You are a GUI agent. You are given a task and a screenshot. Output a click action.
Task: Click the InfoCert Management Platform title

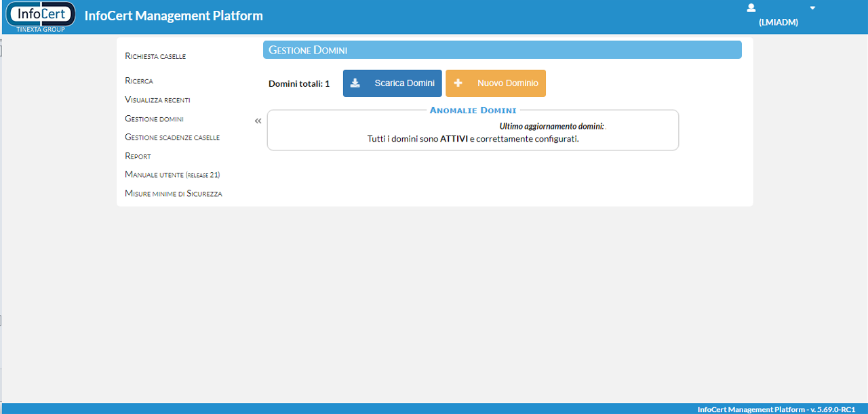click(174, 16)
